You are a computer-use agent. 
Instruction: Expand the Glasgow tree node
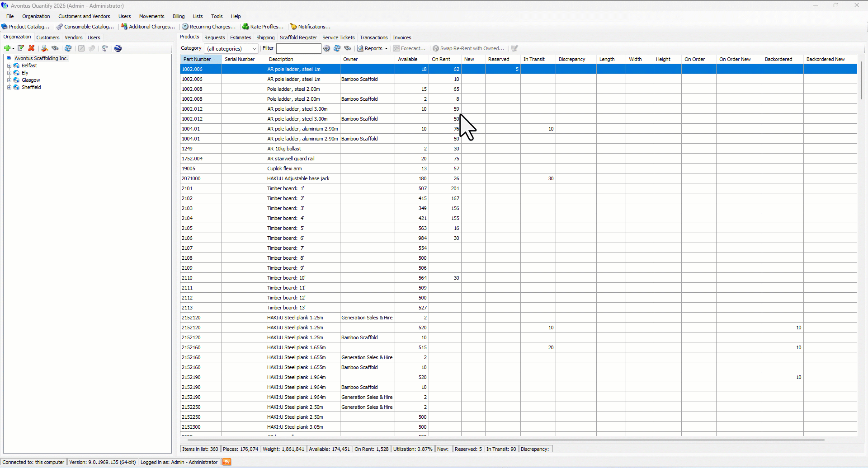tap(9, 80)
